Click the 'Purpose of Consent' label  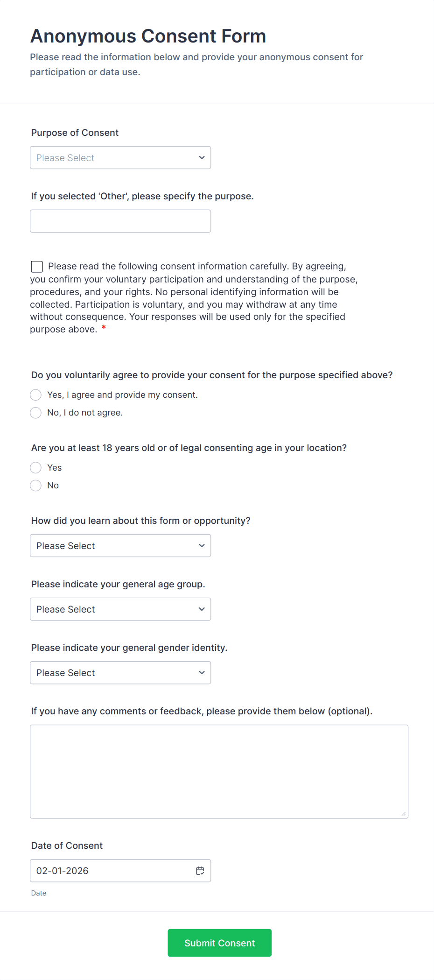tap(75, 133)
